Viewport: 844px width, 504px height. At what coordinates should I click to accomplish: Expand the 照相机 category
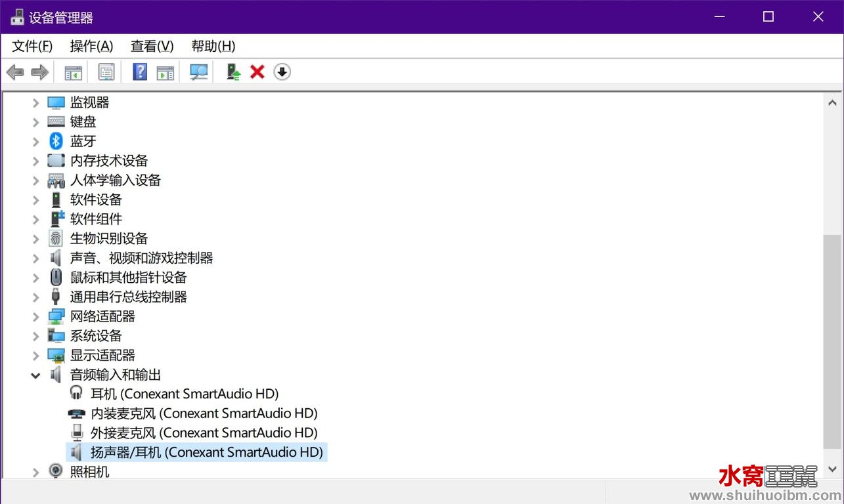tap(36, 471)
